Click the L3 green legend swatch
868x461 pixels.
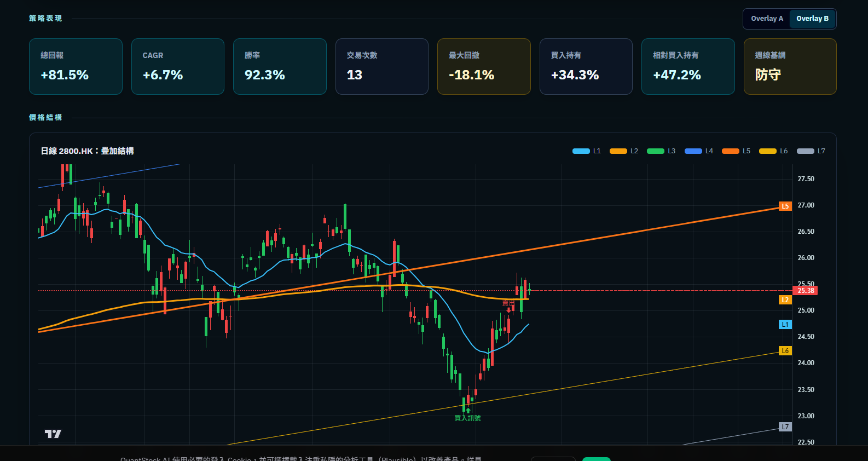pos(656,151)
